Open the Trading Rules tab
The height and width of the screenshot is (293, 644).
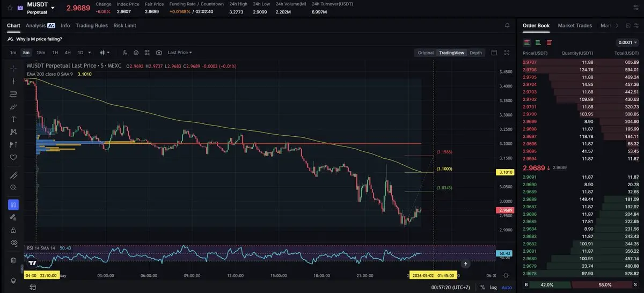click(92, 25)
